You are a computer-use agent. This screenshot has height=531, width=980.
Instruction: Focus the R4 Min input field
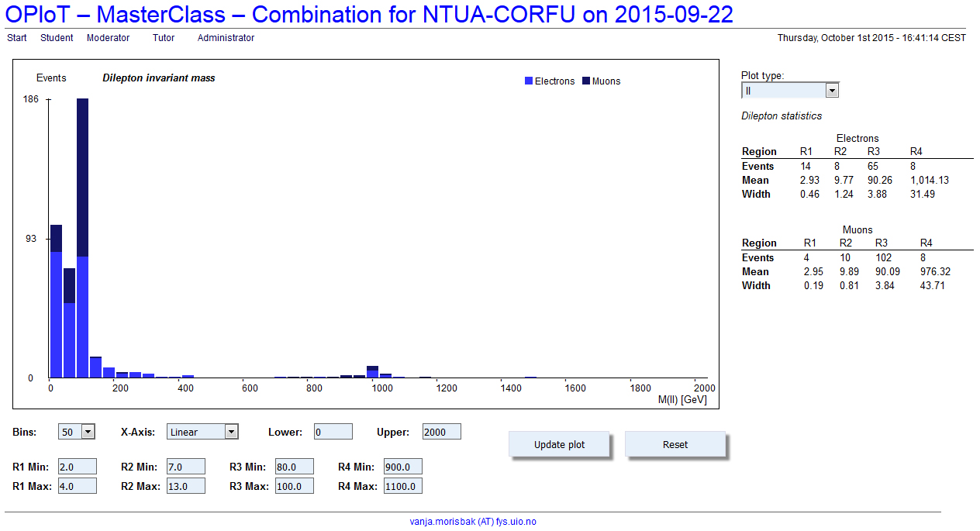point(403,466)
